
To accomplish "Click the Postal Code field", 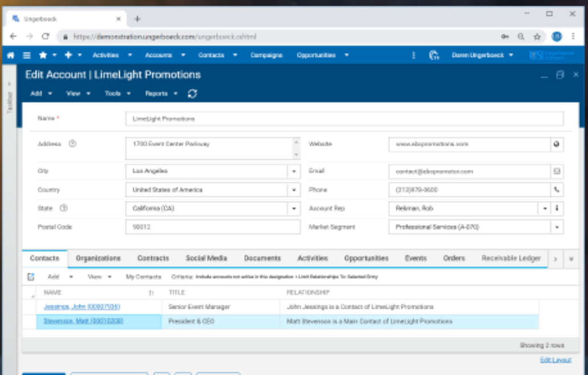I will (213, 227).
